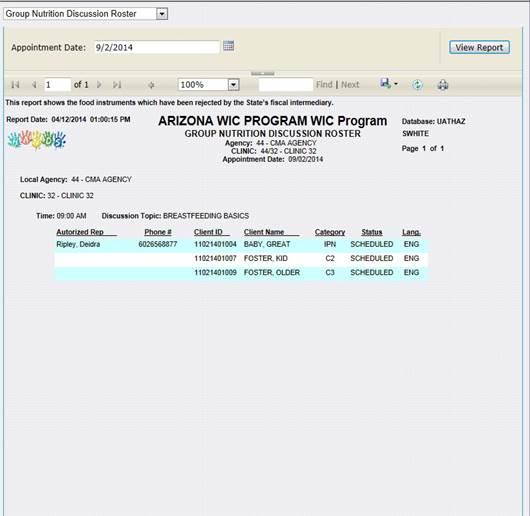Go to previous page of report
This screenshot has width=530, height=516.
pos(34,84)
